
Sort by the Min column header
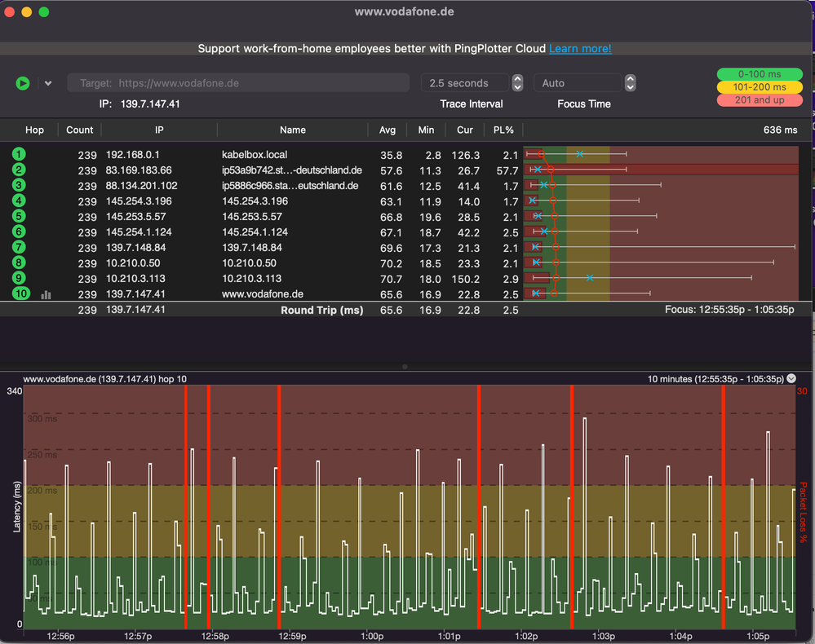tap(426, 130)
